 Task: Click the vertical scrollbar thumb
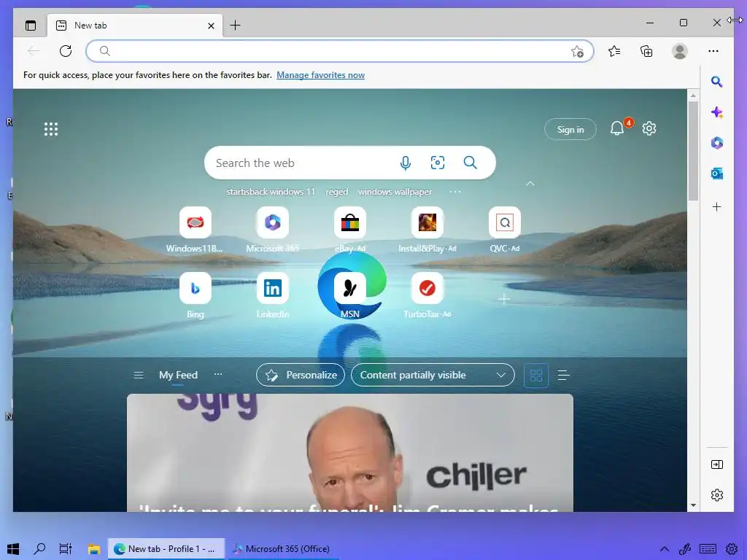click(693, 152)
